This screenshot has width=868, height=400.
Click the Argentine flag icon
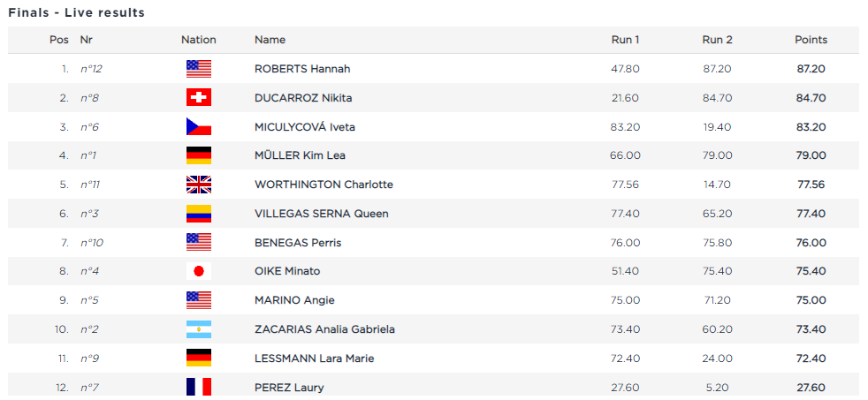[x=199, y=329]
